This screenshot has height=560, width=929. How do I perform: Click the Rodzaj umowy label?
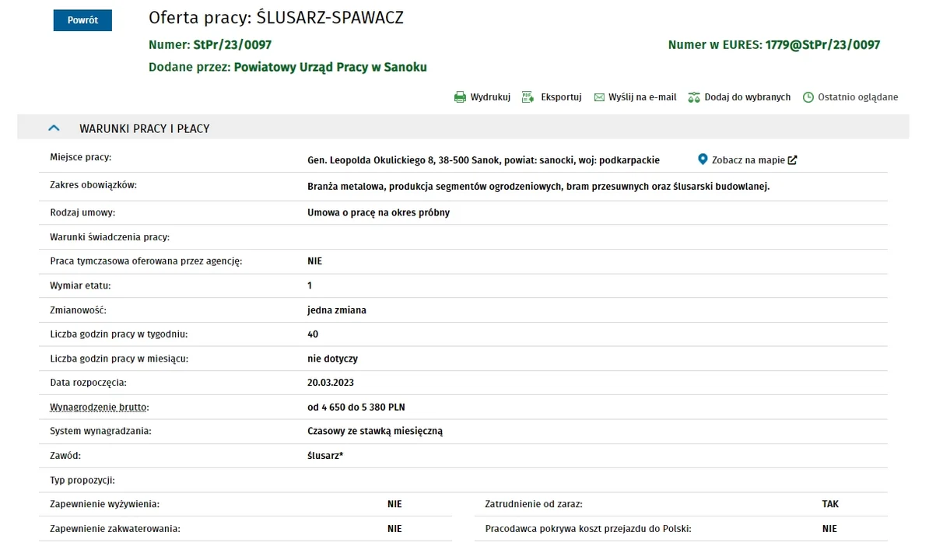82,212
